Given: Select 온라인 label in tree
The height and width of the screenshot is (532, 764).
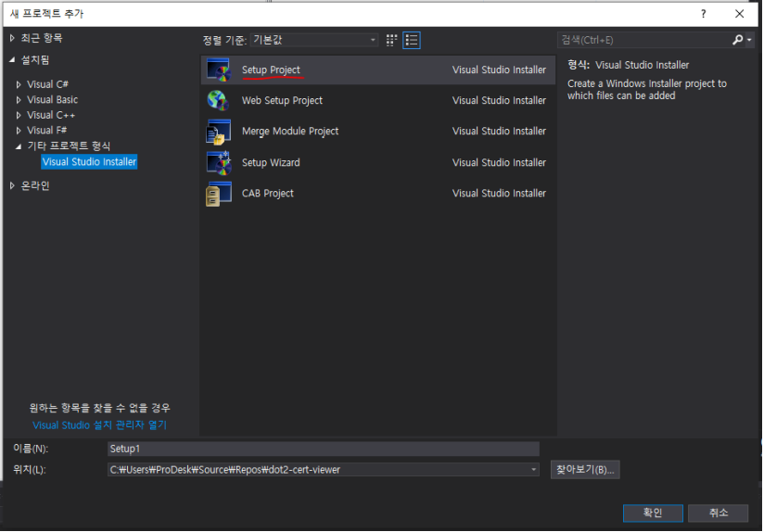Looking at the screenshot, I should [x=35, y=185].
